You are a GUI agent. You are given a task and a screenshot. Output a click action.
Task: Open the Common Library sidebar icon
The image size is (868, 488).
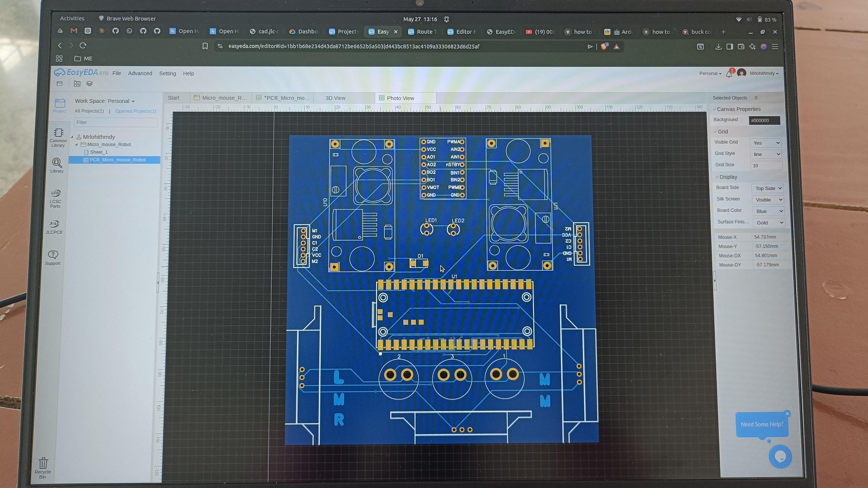tap(58, 138)
